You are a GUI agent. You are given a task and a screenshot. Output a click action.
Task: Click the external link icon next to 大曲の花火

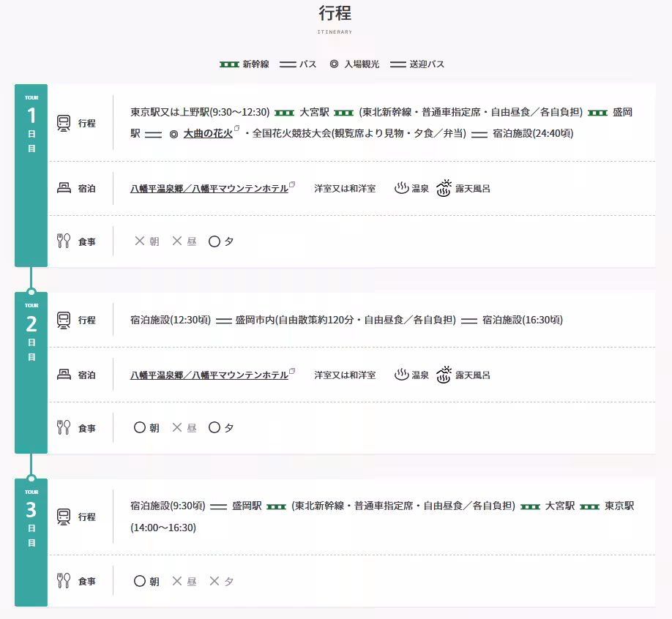tap(236, 128)
